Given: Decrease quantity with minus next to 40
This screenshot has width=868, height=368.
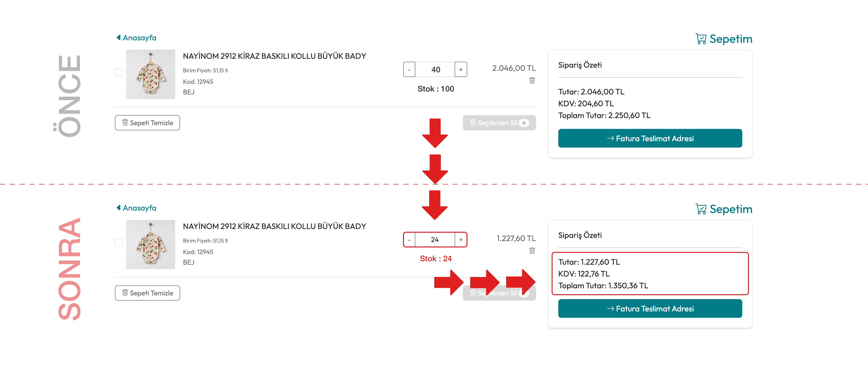Looking at the screenshot, I should pyautogui.click(x=409, y=69).
